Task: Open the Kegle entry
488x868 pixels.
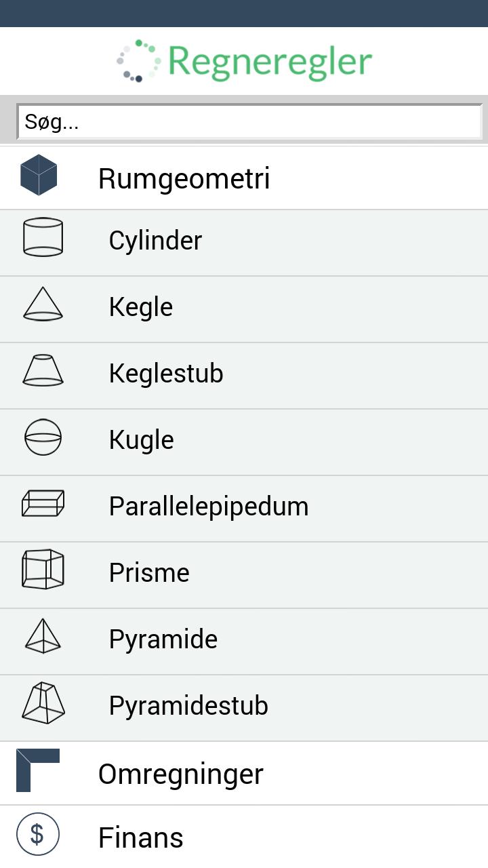Action: [141, 307]
